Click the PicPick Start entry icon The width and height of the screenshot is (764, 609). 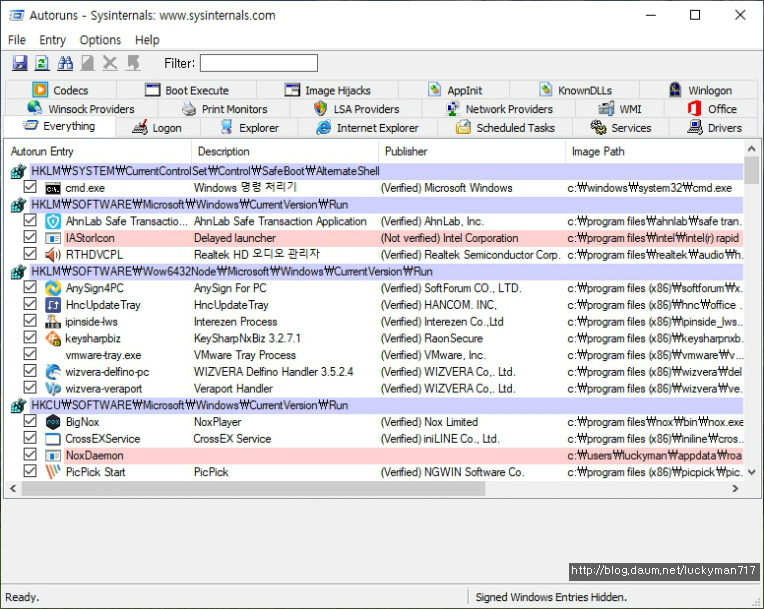pos(53,472)
